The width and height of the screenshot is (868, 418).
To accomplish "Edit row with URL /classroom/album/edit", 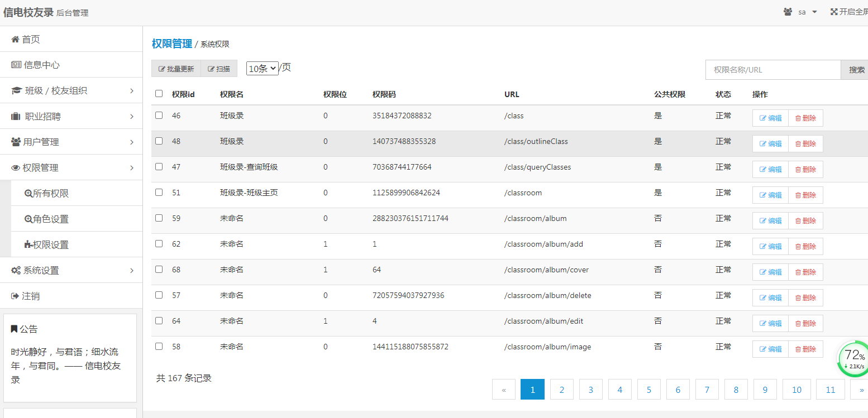I will point(770,324).
